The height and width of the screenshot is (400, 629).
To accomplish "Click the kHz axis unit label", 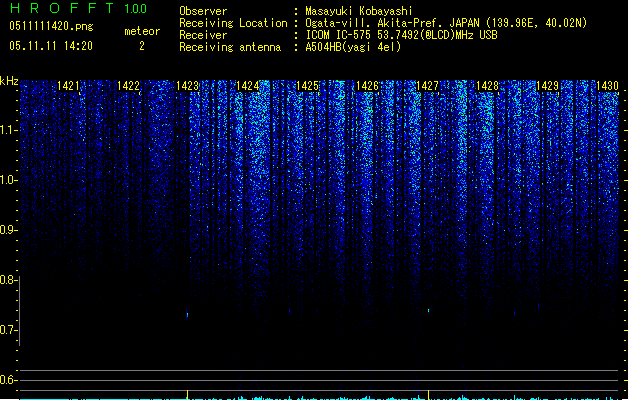I will click(9, 81).
